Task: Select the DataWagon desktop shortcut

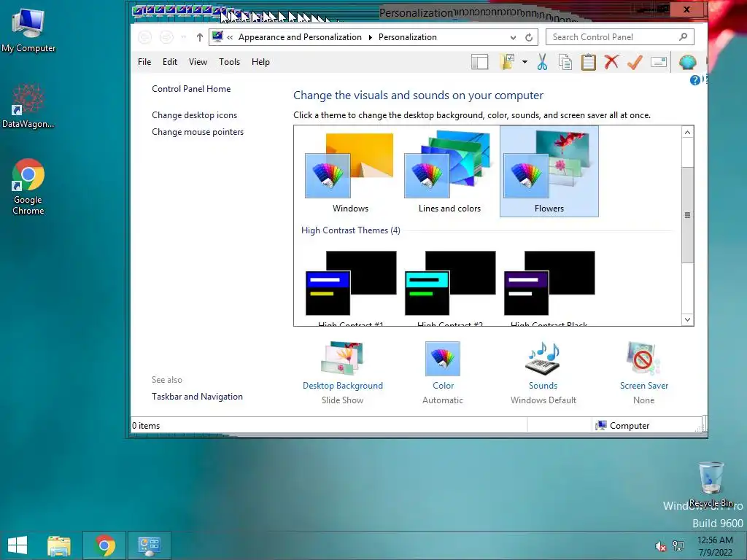Action: coord(28,106)
